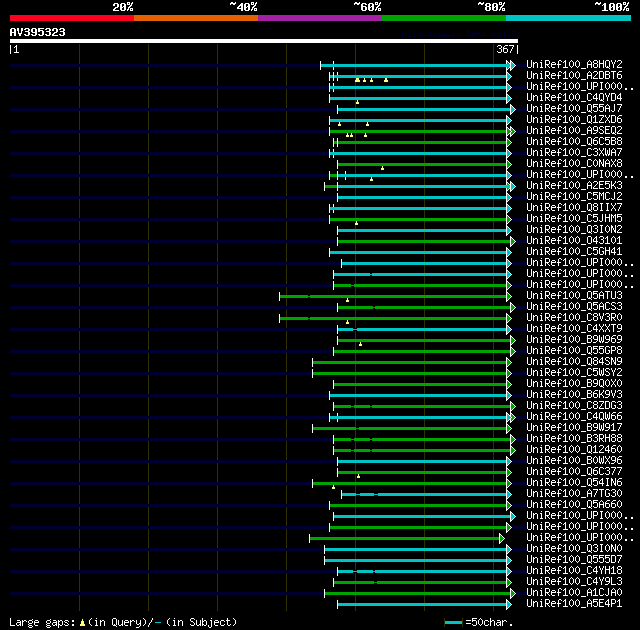
Task: Select the UniRef100_Q3I0N0 name
Action: 574,549
